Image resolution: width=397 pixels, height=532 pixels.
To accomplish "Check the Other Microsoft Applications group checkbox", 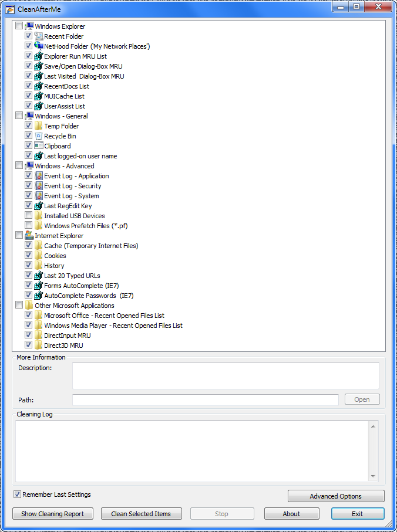I will pyautogui.click(x=19, y=305).
